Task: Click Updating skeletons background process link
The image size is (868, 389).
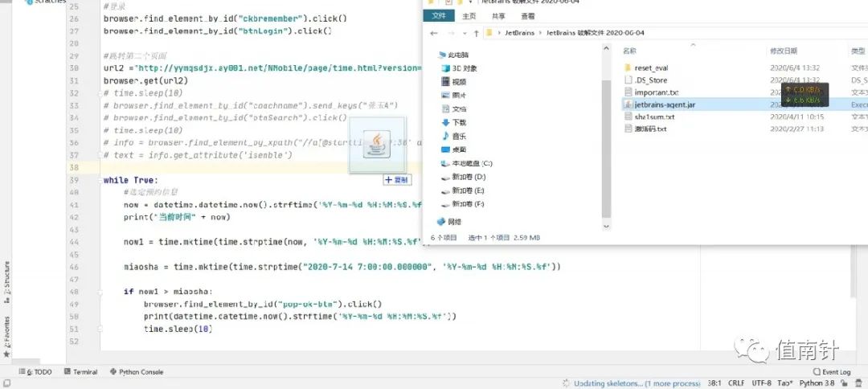Action: 637,383
